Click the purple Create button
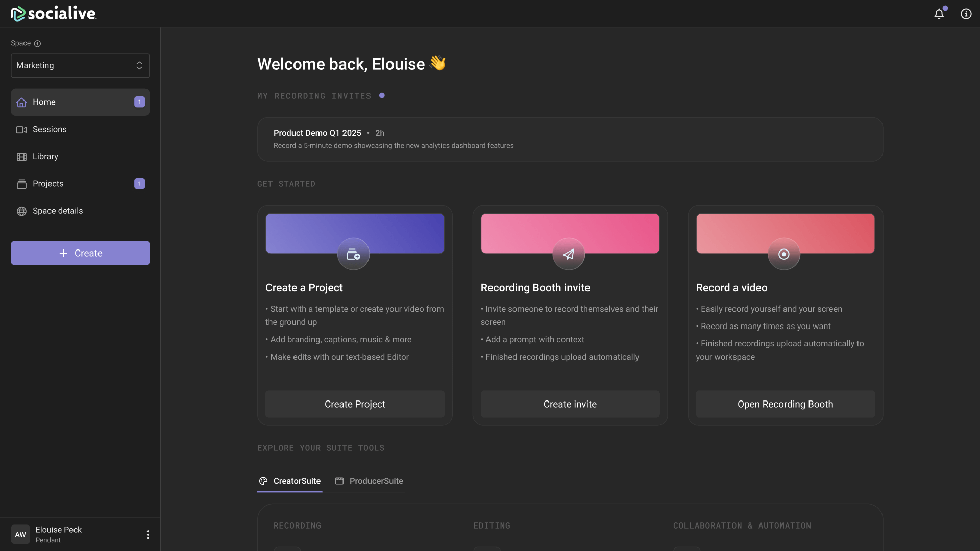This screenshot has width=980, height=551. click(x=80, y=253)
